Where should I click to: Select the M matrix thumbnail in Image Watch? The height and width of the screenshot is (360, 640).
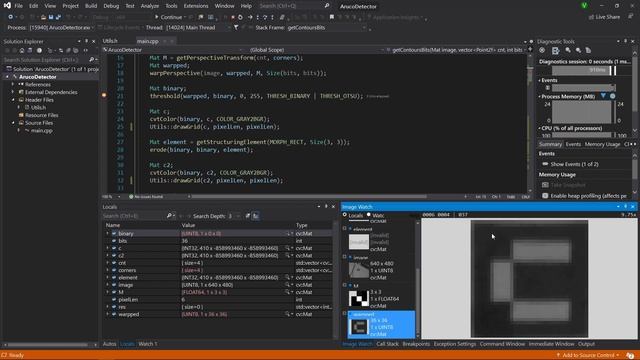pyautogui.click(x=359, y=299)
